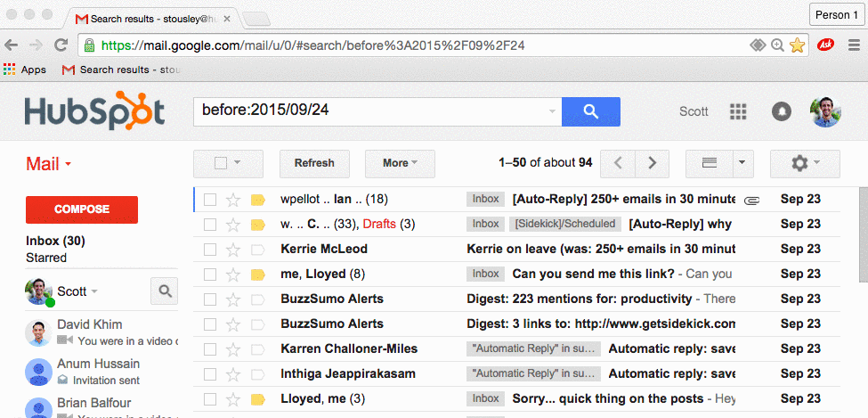Screen dimensions: 868x418
Task: Click the blue search magnifier button
Action: point(590,111)
